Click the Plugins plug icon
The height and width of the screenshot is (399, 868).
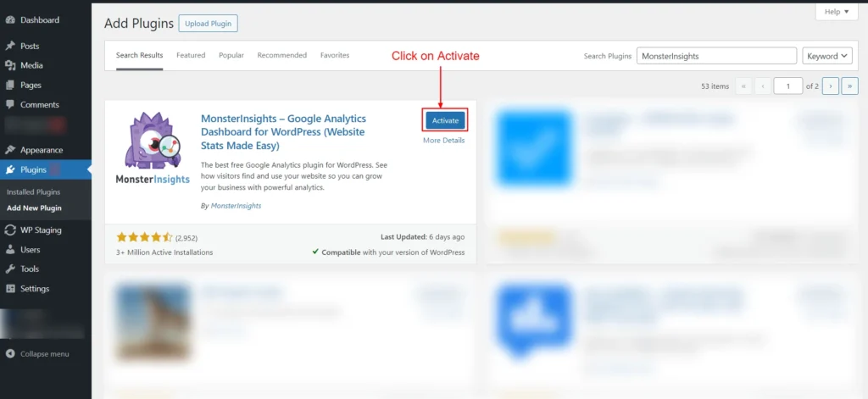coord(10,170)
